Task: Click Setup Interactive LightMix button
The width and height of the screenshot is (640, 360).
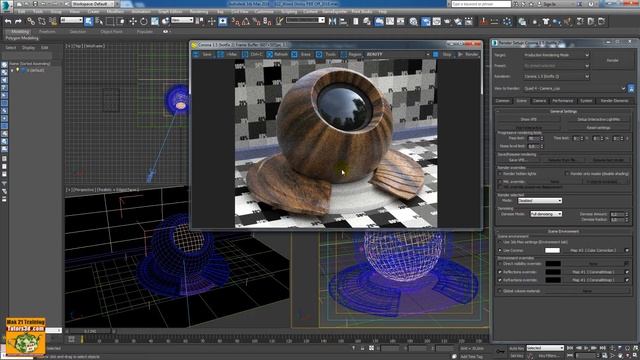Action: (x=598, y=120)
